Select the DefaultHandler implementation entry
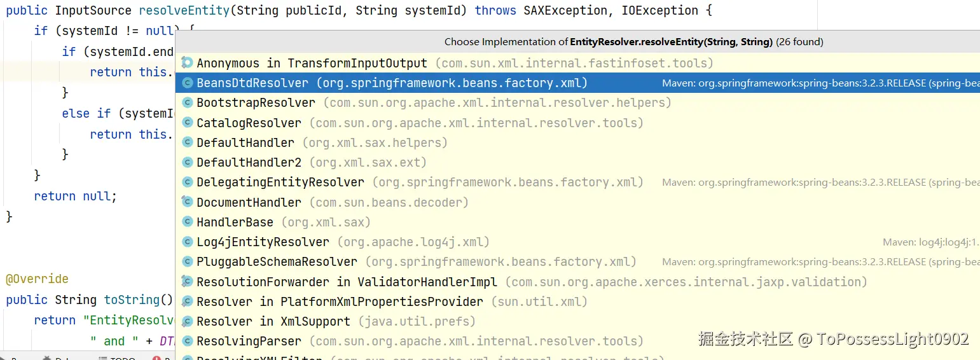980x360 pixels. 245,142
